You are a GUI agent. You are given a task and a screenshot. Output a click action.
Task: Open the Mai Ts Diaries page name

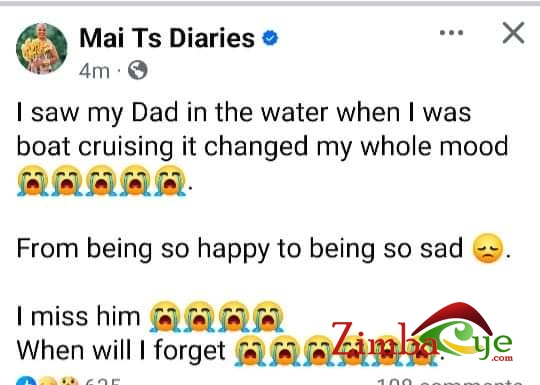pyautogui.click(x=167, y=38)
